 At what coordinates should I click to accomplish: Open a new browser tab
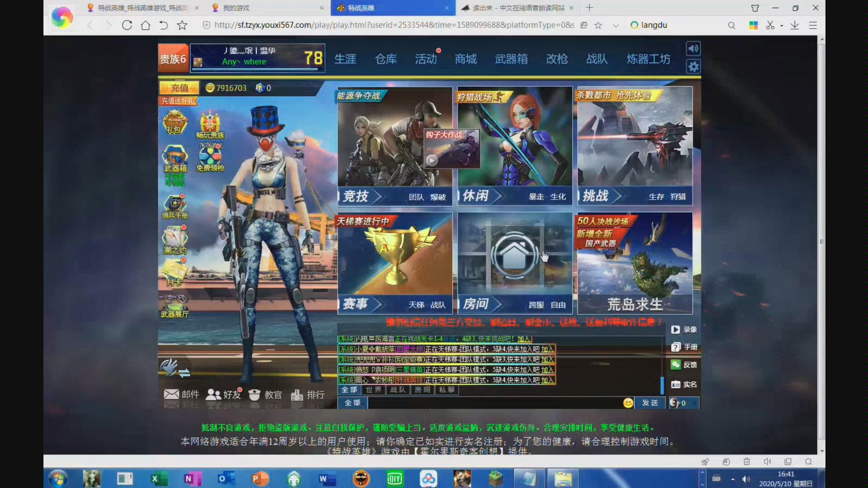589,8
